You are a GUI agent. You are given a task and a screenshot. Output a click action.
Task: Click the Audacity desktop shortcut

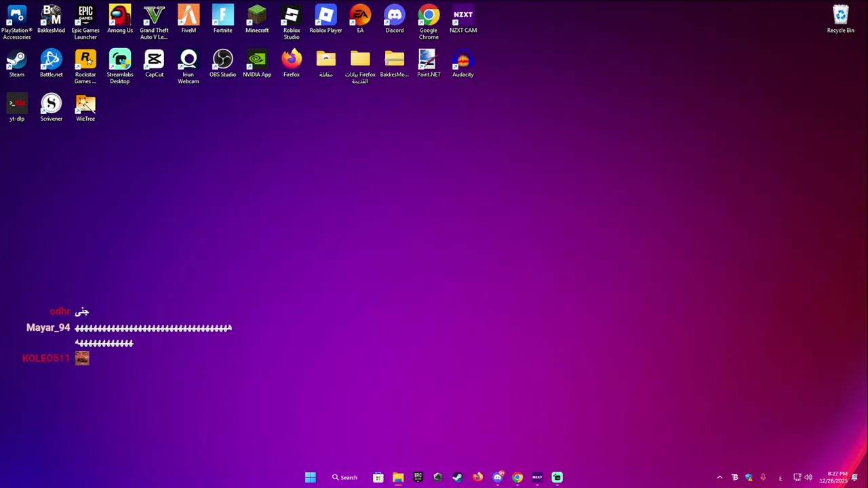463,64
